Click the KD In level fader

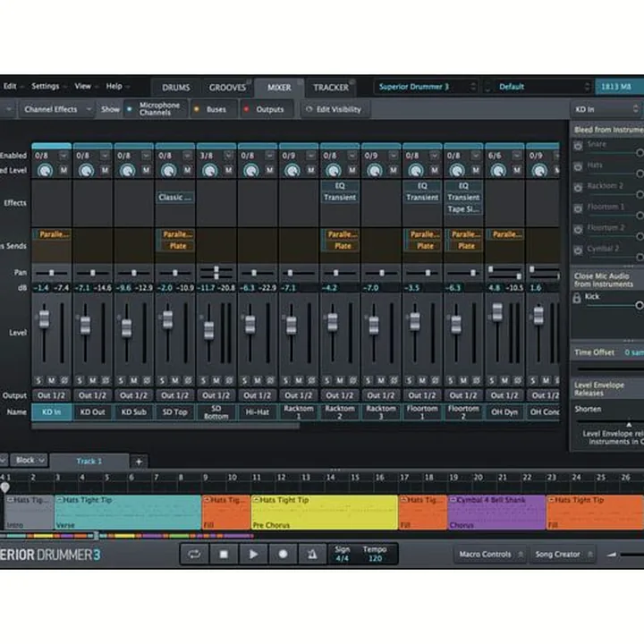(44, 319)
